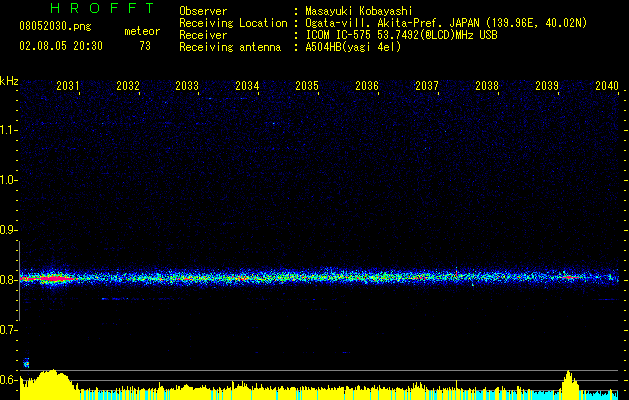Select observer name Masayuki Kobayashi
629x400 pixels.
359,11
